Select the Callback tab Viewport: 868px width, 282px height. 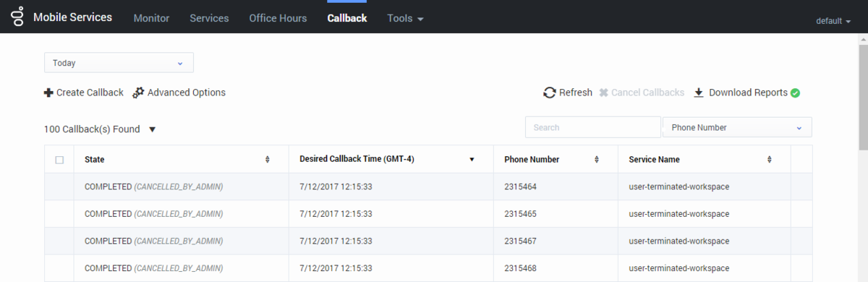click(347, 18)
